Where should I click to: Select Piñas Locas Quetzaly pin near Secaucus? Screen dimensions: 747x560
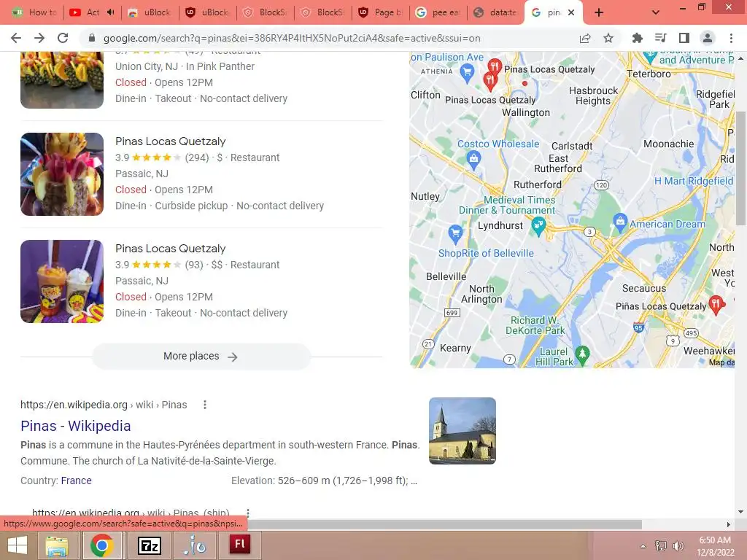coord(716,304)
